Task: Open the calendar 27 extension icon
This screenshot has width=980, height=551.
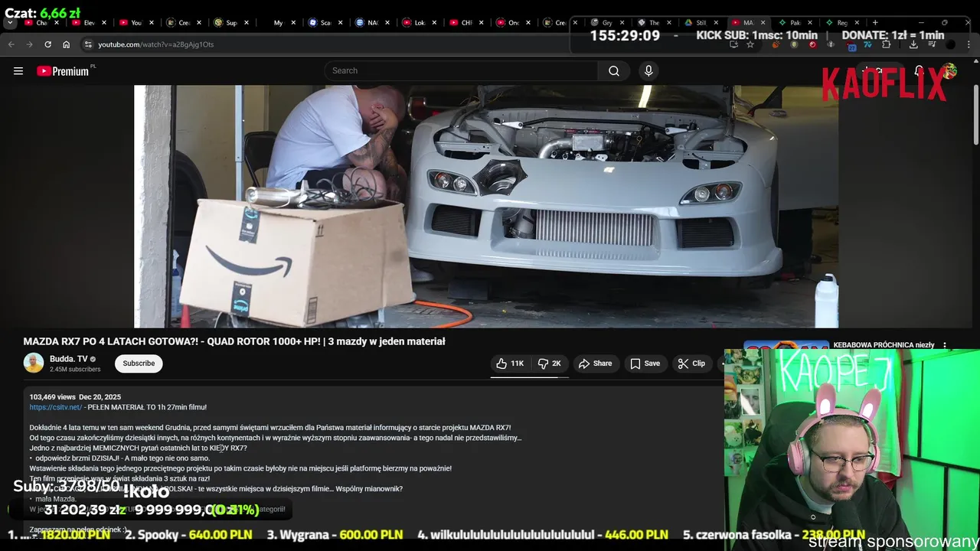Action: coord(851,46)
